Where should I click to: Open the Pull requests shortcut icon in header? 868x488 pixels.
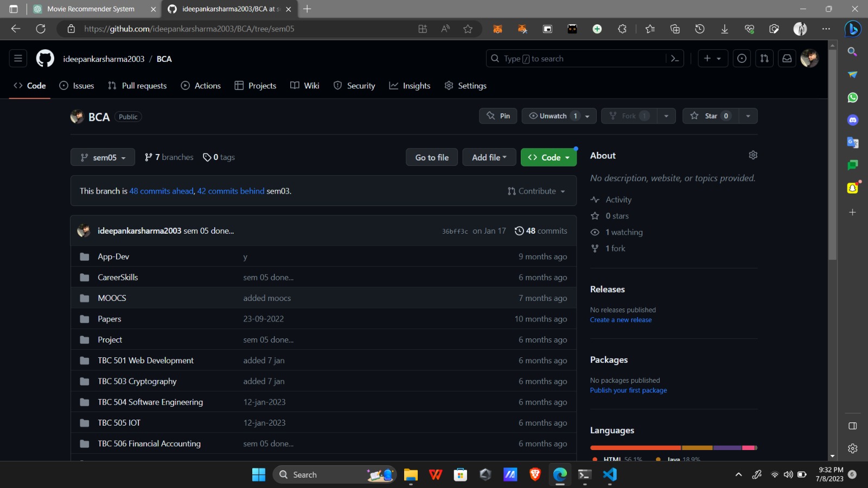pyautogui.click(x=764, y=59)
